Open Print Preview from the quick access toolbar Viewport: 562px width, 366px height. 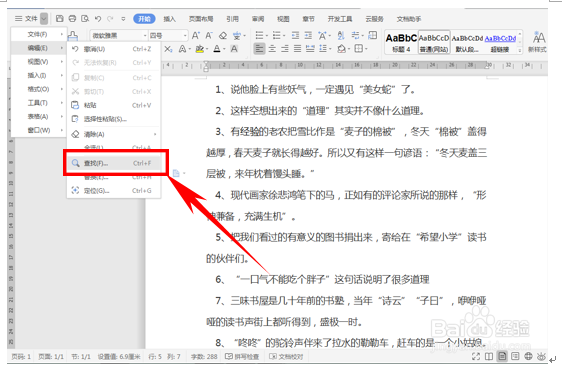tap(85, 19)
